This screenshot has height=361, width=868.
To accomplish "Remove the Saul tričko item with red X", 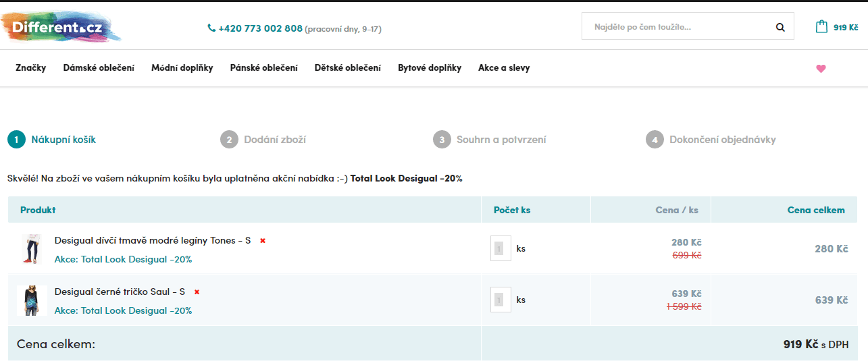I will 197,291.
